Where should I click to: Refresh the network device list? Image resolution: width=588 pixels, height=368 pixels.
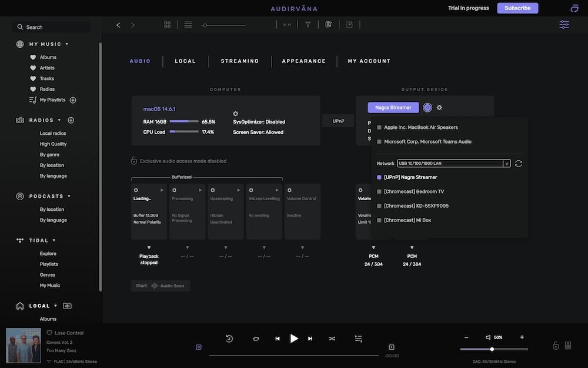(x=519, y=163)
